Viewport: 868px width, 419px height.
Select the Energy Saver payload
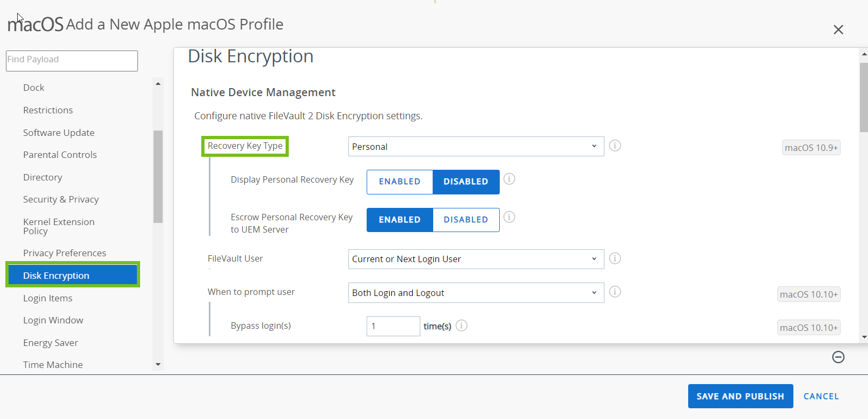tap(50, 343)
